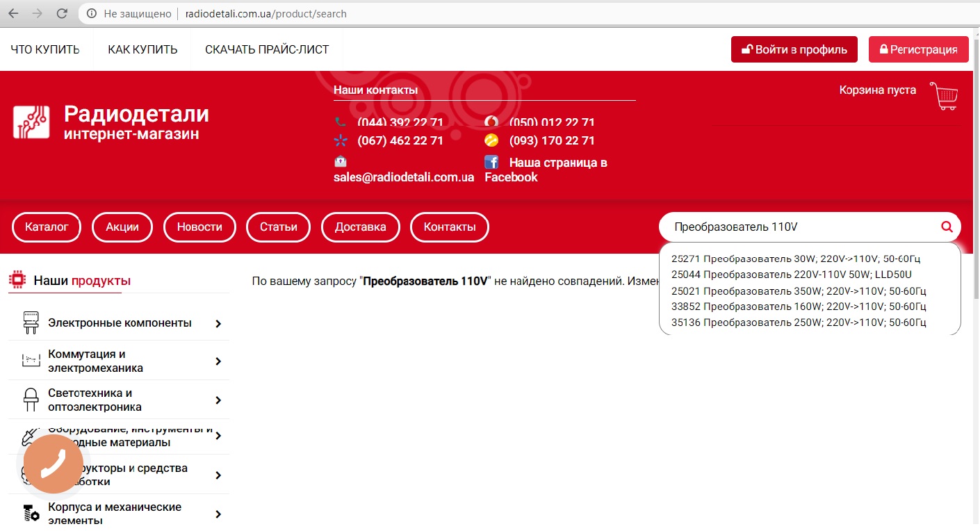Screen dimensions: 980x531
Task: Click the site info icon in address bar
Action: [x=92, y=14]
